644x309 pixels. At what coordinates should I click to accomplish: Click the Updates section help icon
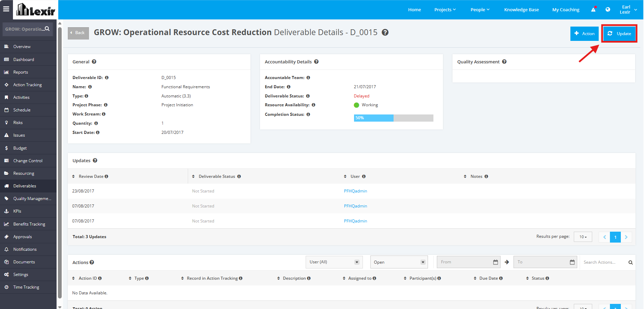[x=95, y=160]
